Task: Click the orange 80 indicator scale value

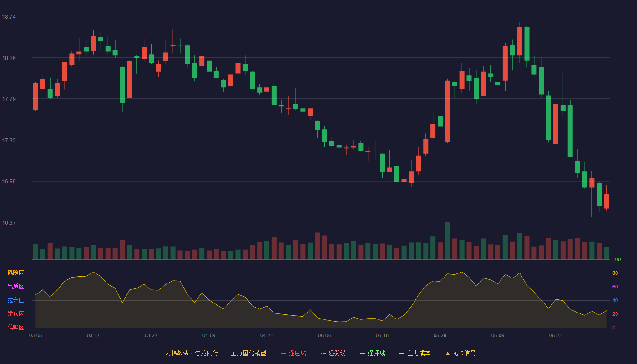Action: (615, 273)
